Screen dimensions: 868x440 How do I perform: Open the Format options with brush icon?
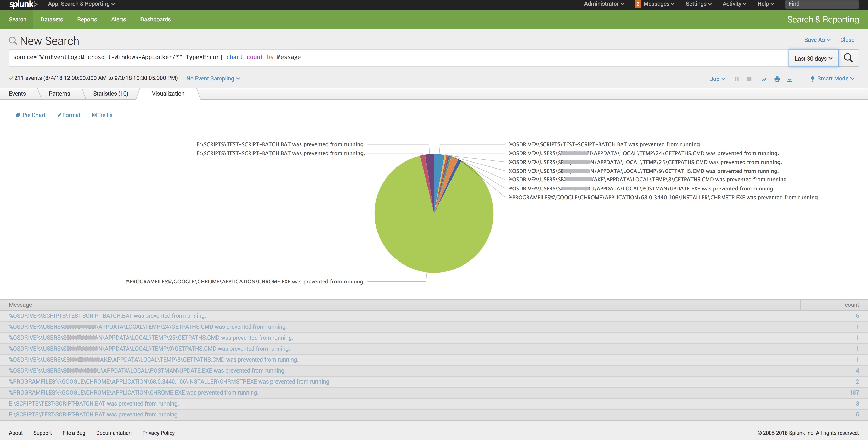pos(69,115)
